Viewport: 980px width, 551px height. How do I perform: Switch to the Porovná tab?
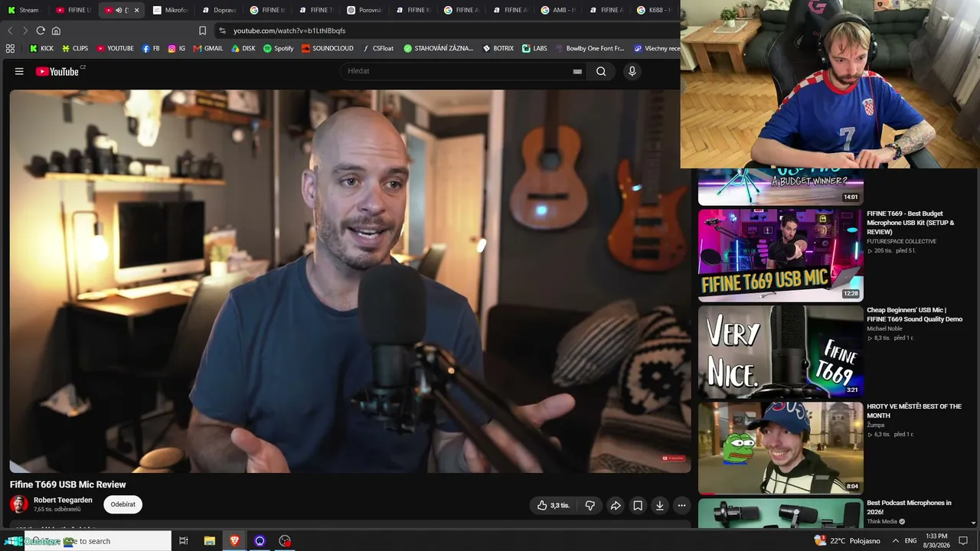364,10
